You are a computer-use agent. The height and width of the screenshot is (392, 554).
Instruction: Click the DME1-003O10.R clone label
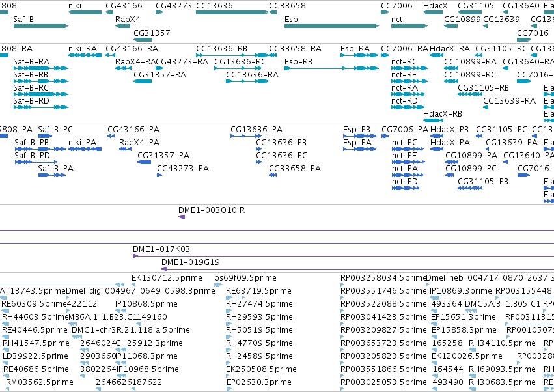[212, 210]
